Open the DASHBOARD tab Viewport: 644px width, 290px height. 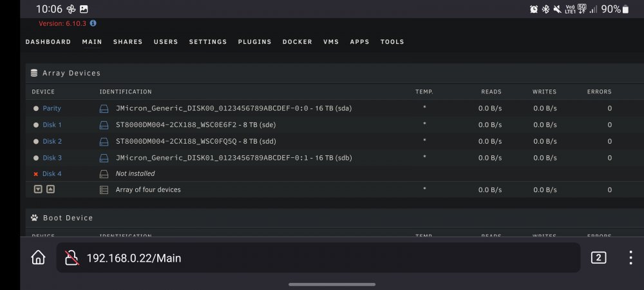coord(48,42)
